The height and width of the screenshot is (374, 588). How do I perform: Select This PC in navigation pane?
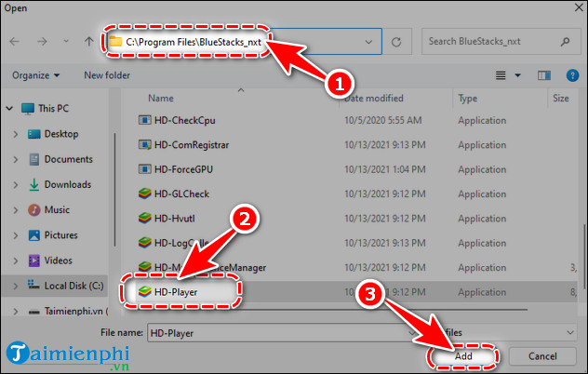(x=53, y=109)
